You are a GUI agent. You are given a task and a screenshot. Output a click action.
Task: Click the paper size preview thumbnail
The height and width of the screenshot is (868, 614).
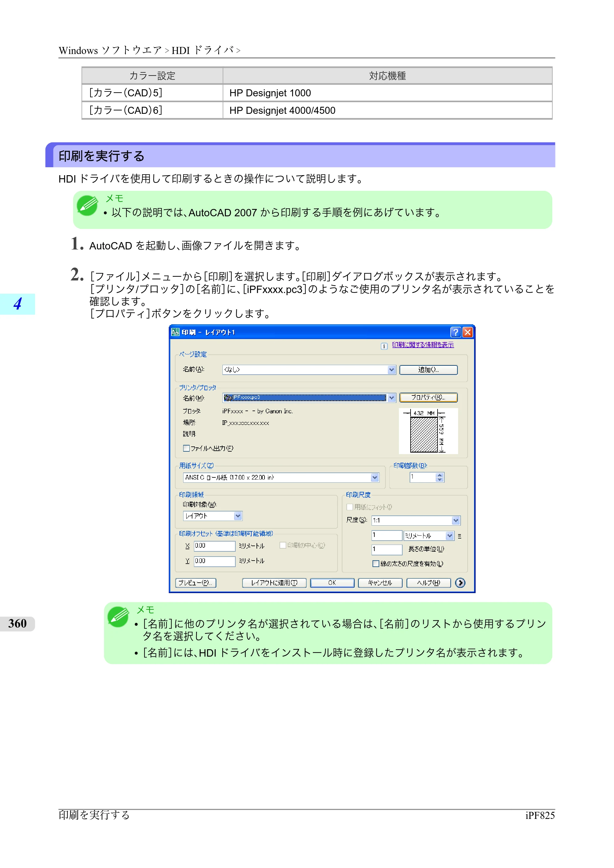[428, 431]
